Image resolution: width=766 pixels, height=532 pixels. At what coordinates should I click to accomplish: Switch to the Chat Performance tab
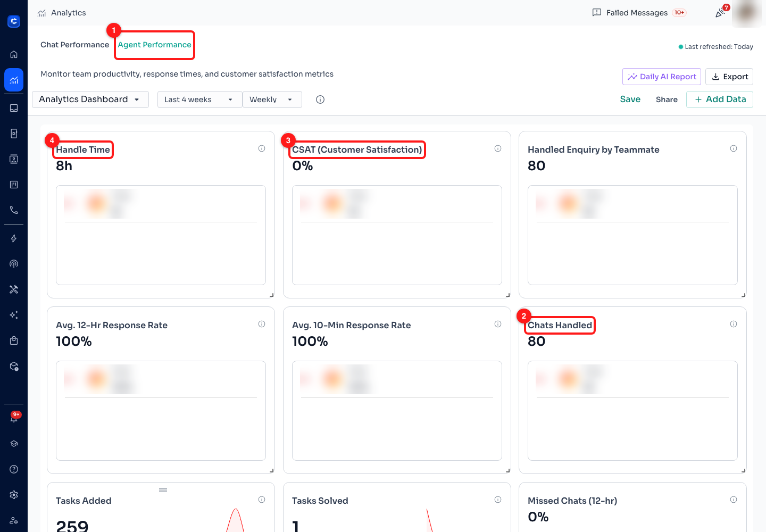click(x=75, y=45)
